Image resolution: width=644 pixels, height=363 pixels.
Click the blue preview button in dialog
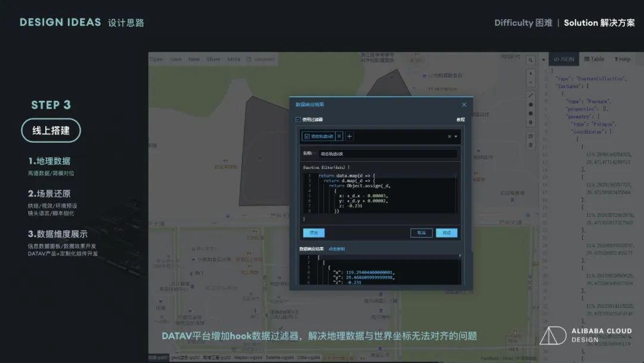[x=314, y=233]
